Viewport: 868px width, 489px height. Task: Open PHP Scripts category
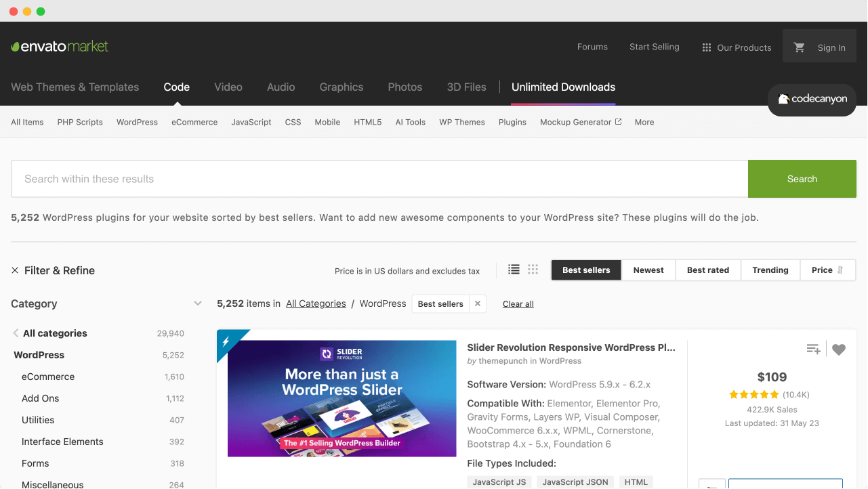click(80, 123)
